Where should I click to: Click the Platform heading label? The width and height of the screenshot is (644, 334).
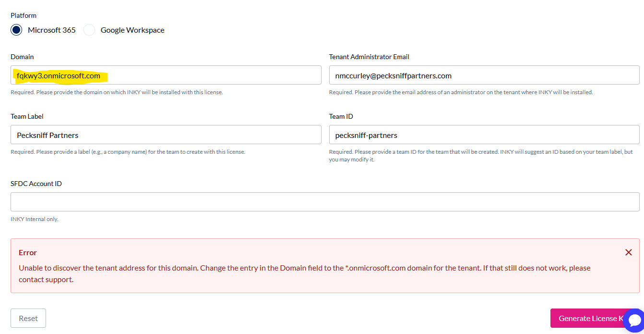point(24,15)
